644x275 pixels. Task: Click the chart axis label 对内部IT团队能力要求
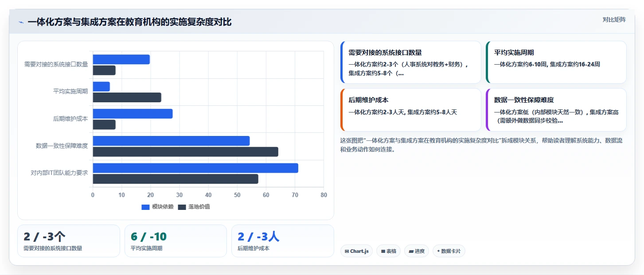(x=59, y=173)
